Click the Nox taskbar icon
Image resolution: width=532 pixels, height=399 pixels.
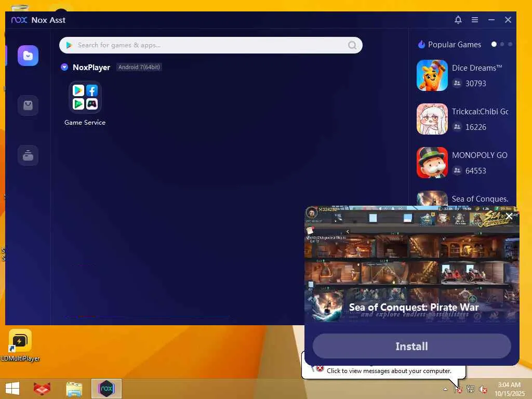[x=106, y=389]
